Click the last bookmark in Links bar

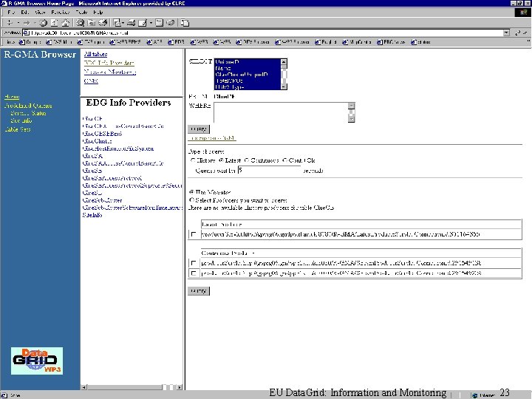(x=420, y=42)
